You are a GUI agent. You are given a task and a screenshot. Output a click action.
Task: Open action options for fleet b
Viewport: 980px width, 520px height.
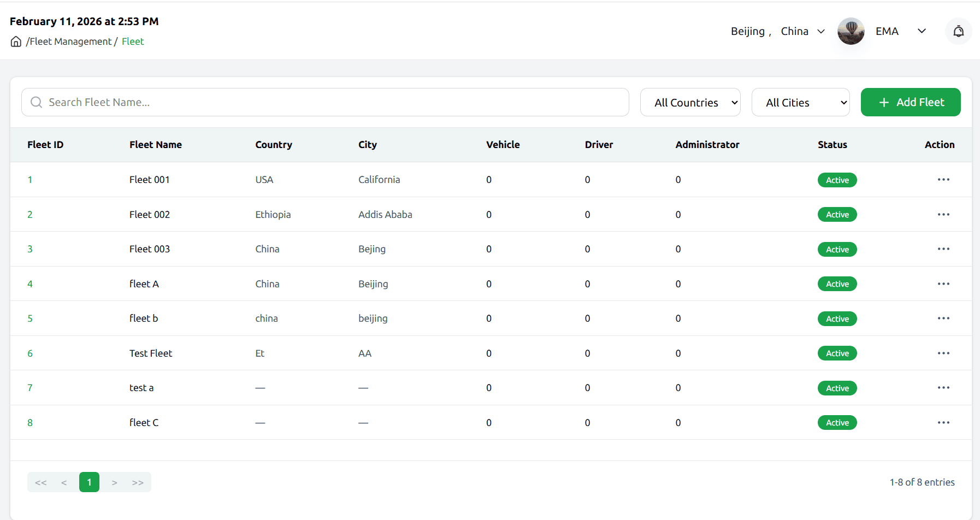pos(943,318)
